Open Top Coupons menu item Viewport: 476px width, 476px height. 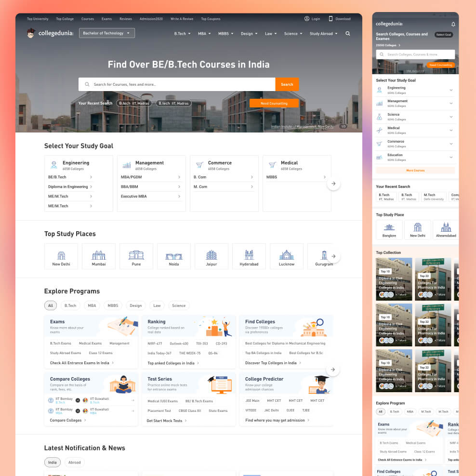(x=211, y=19)
